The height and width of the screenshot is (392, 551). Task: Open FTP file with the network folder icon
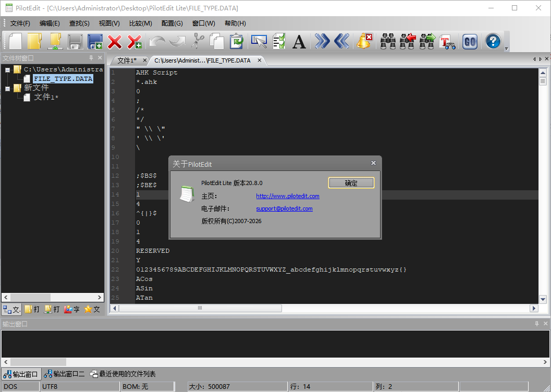pos(55,42)
